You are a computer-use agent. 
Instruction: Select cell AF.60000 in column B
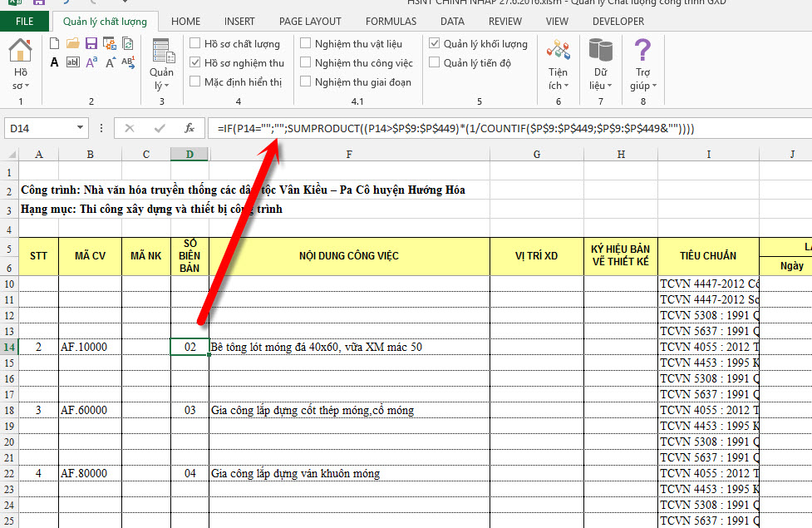pos(90,411)
